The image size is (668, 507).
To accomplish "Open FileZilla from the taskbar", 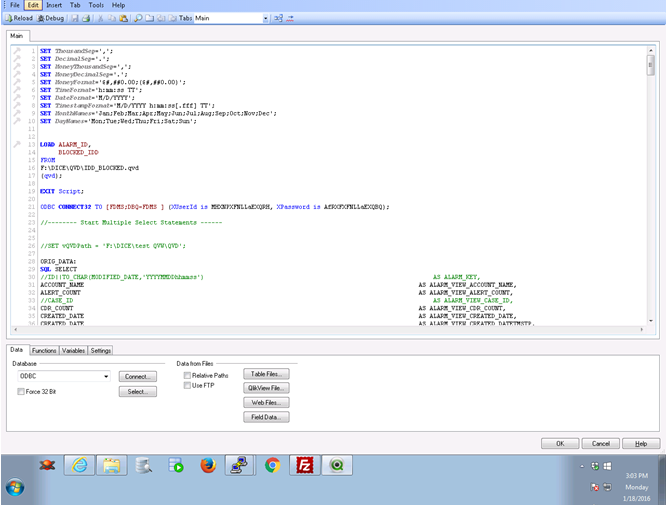I will click(x=305, y=465).
